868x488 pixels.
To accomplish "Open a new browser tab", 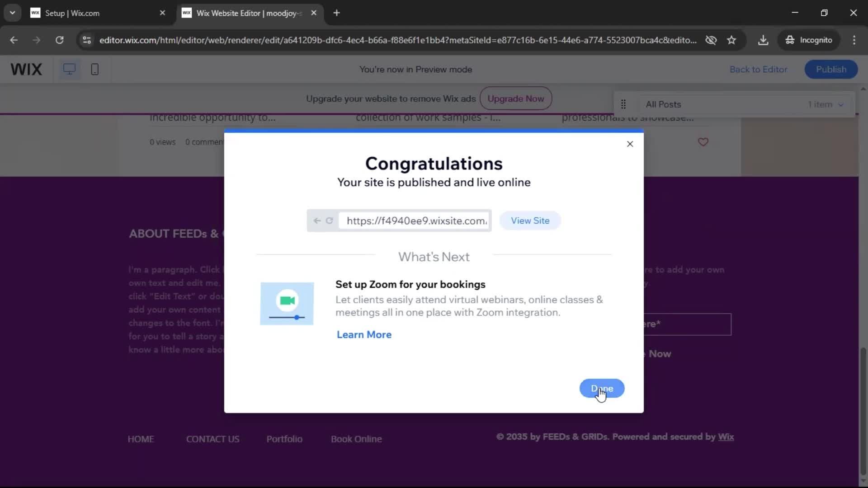I will point(336,13).
